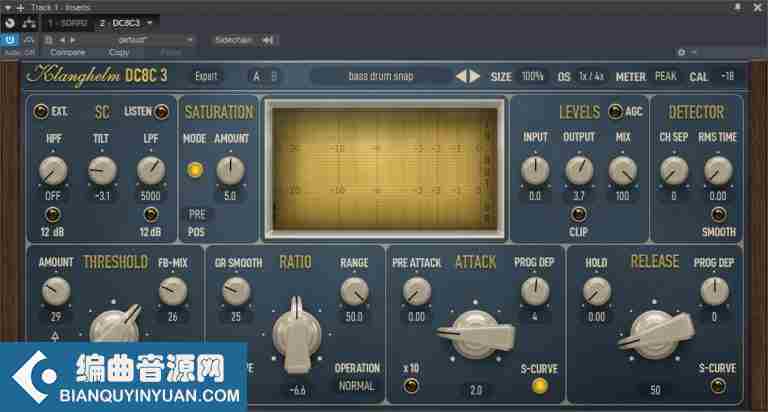Pin the plugin window with the pin icon
Viewport: 768px width, 412px height.
(737, 7)
